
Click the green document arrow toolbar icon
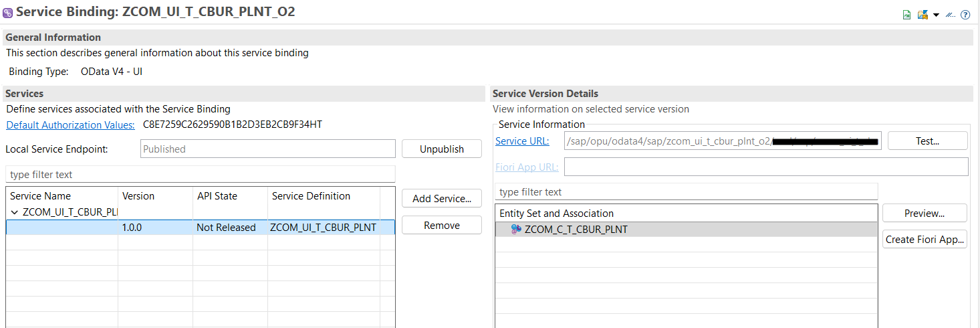pyautogui.click(x=907, y=15)
